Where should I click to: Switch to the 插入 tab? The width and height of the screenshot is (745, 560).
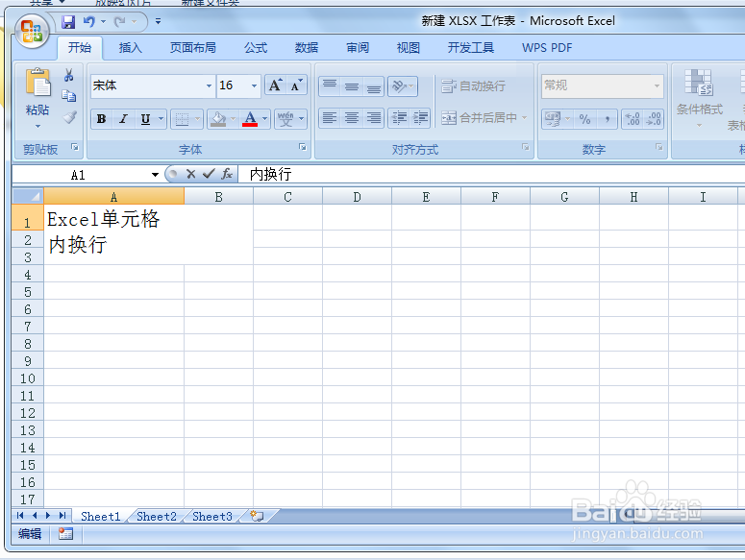[x=130, y=47]
